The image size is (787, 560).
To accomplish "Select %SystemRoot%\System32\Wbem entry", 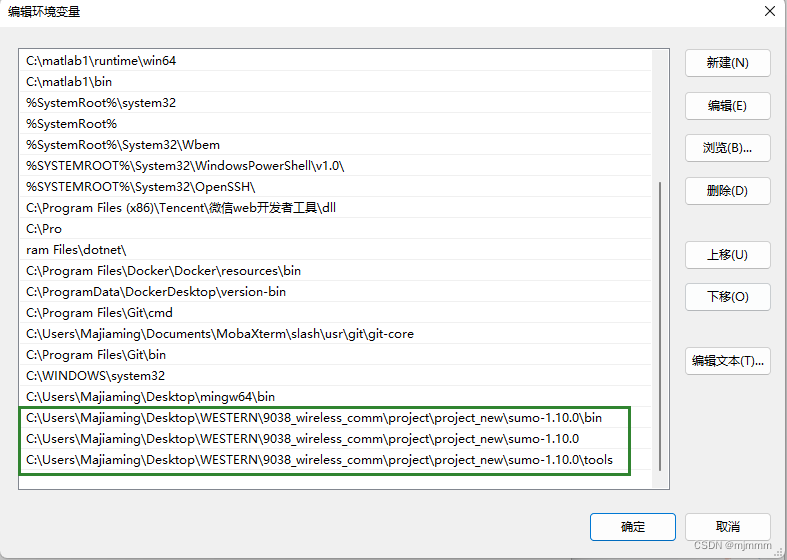I will point(335,145).
